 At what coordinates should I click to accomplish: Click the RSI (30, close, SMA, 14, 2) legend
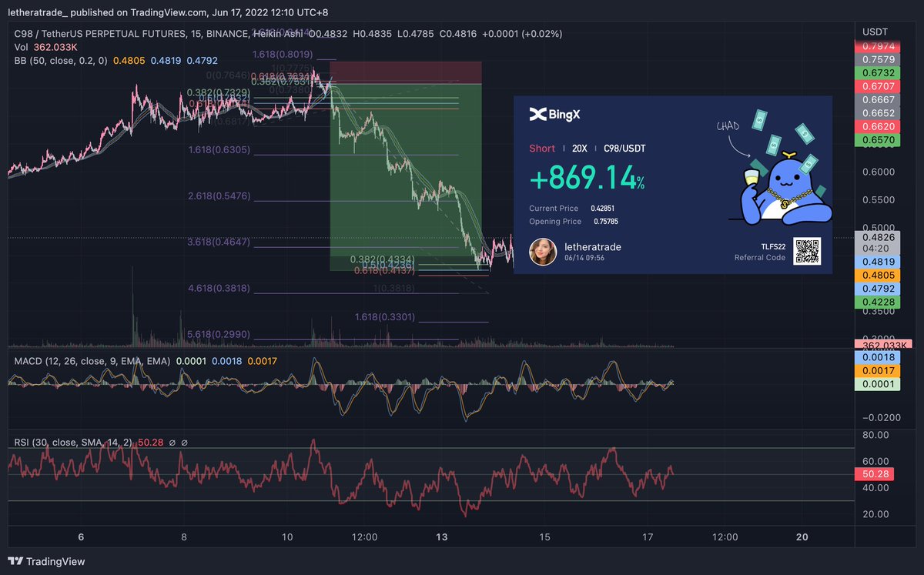[73, 442]
